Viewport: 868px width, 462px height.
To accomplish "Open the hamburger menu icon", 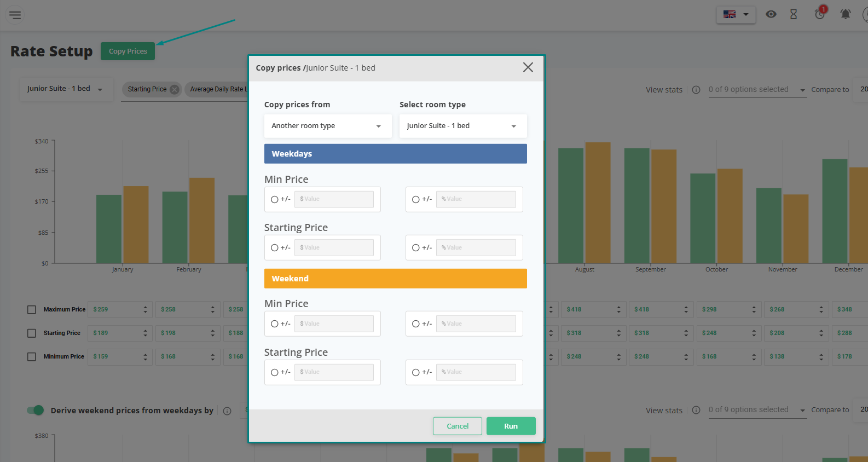I will pos(15,15).
